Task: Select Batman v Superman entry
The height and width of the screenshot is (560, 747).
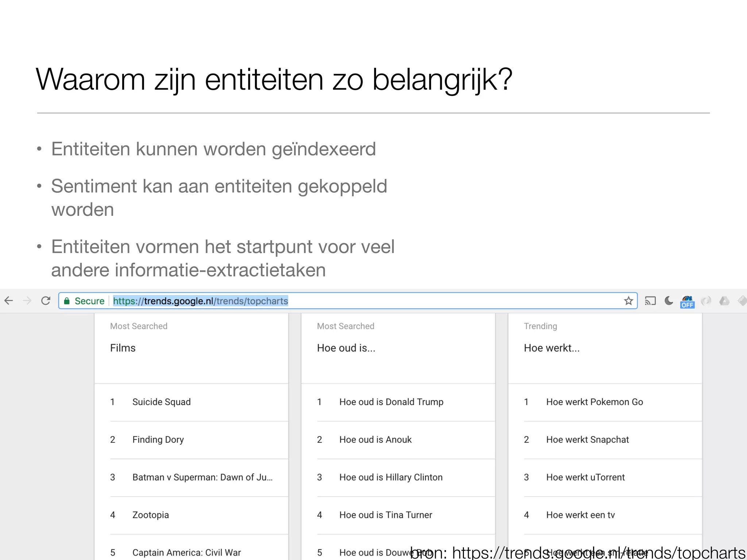Action: 202,477
